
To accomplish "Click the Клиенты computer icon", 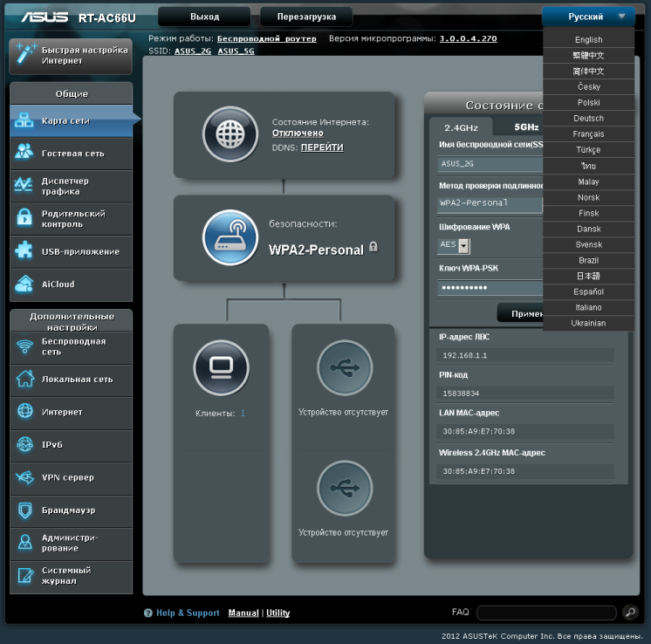I will click(221, 367).
